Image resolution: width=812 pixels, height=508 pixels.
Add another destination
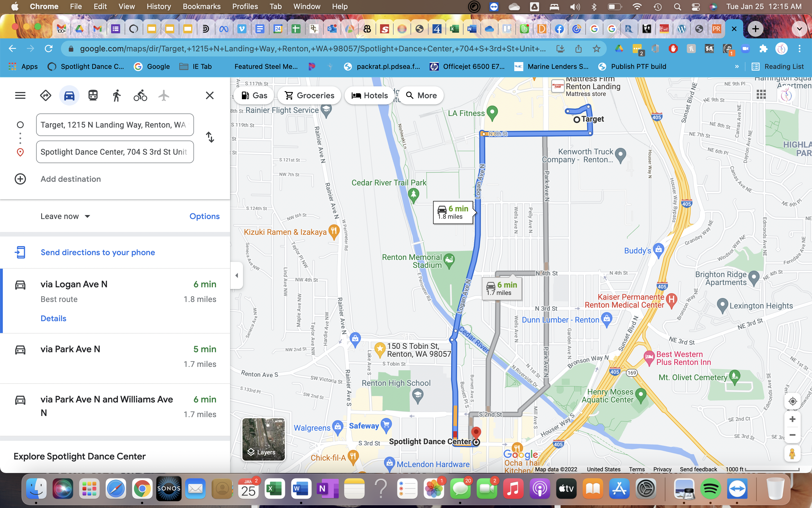71,179
